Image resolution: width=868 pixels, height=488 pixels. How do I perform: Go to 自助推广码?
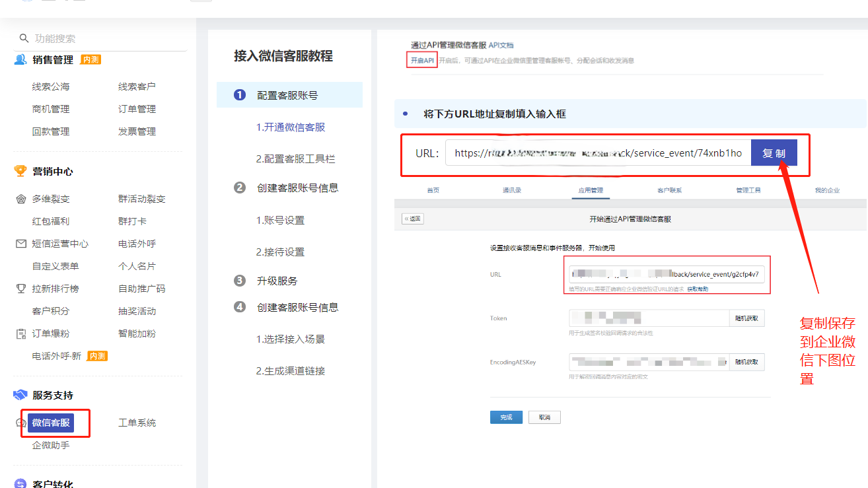click(x=141, y=289)
